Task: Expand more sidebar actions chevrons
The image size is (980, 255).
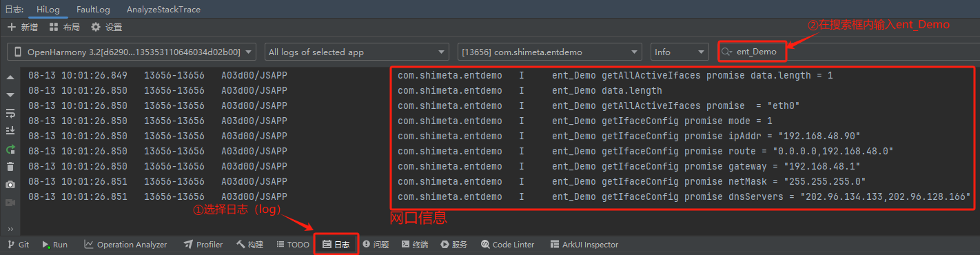Action: point(10,229)
